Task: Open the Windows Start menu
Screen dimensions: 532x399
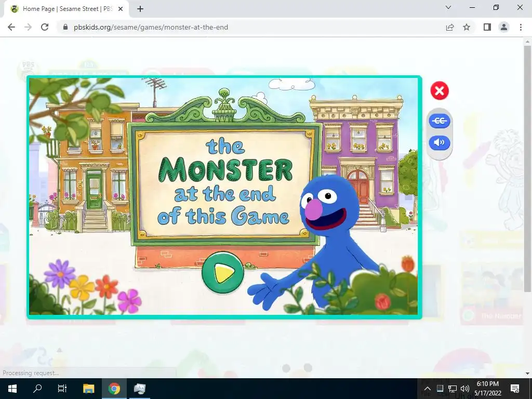Action: (x=12, y=389)
